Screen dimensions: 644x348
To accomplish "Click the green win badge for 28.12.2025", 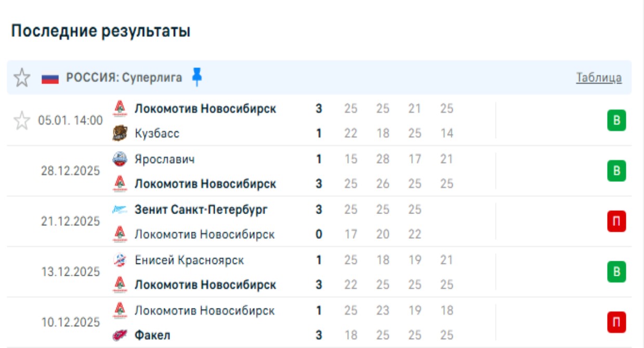I will pos(616,171).
